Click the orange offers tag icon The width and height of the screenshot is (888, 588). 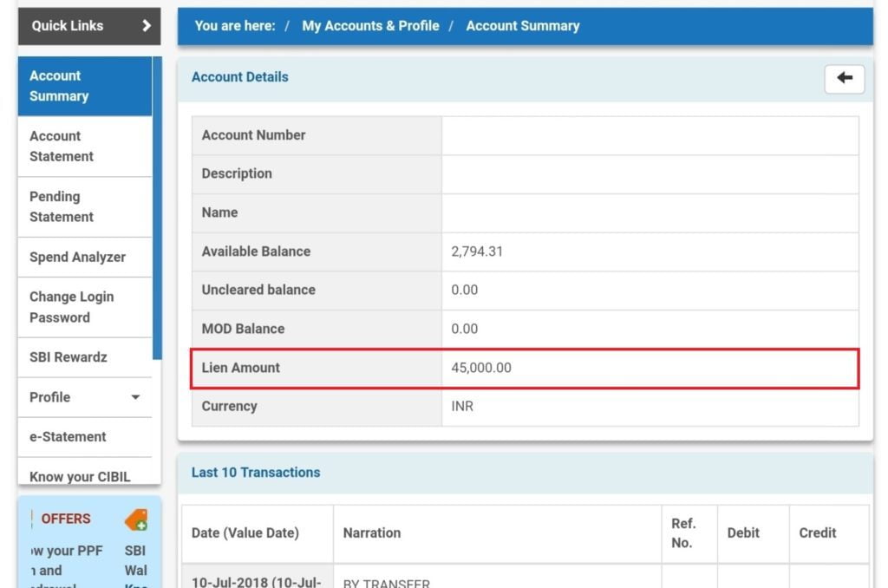click(x=136, y=519)
